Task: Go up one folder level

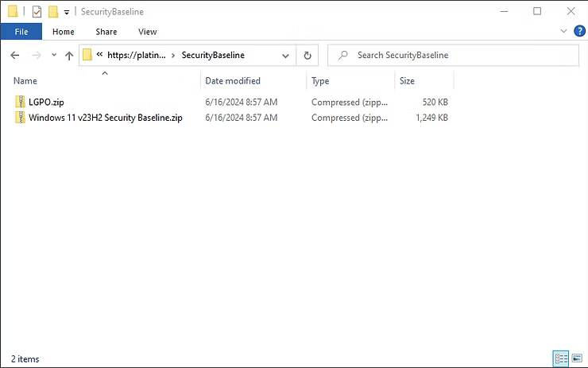Action: [69, 56]
